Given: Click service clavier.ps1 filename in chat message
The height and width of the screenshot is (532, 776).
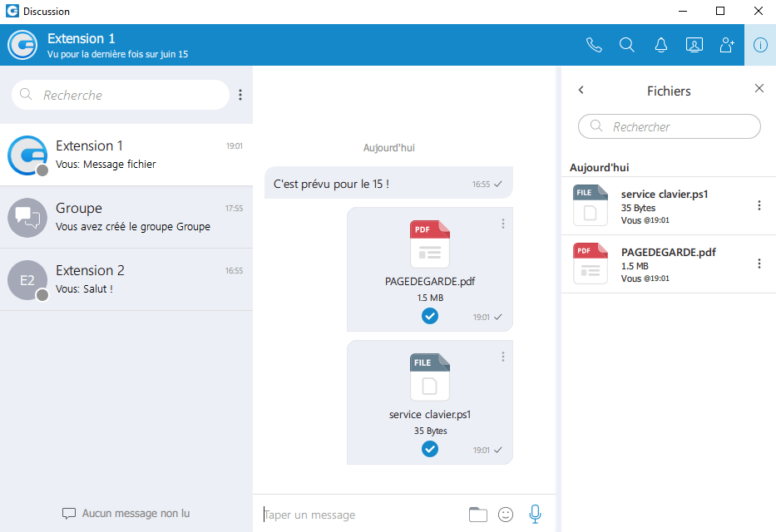Looking at the screenshot, I should pos(429,414).
